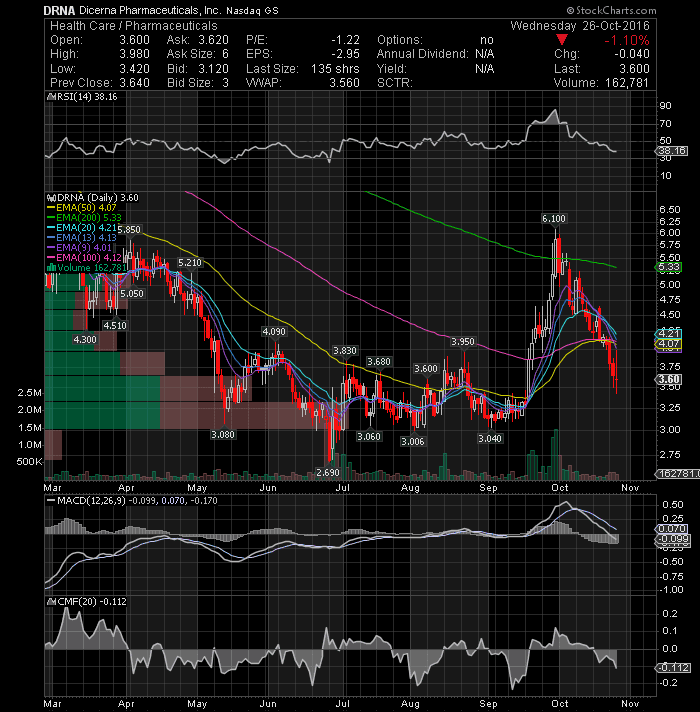Click the Last Size 135 shrs value
This screenshot has width=700, height=712.
tap(335, 69)
